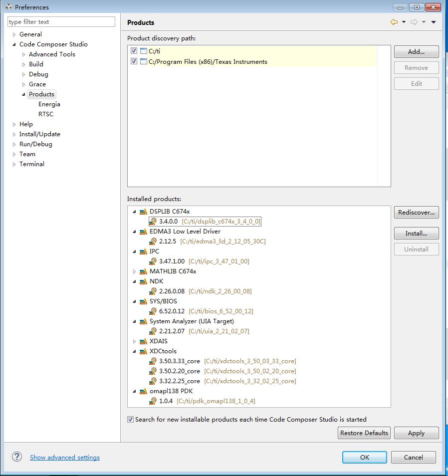Click the Restore Defaults button
448x476 pixels.
click(x=364, y=433)
